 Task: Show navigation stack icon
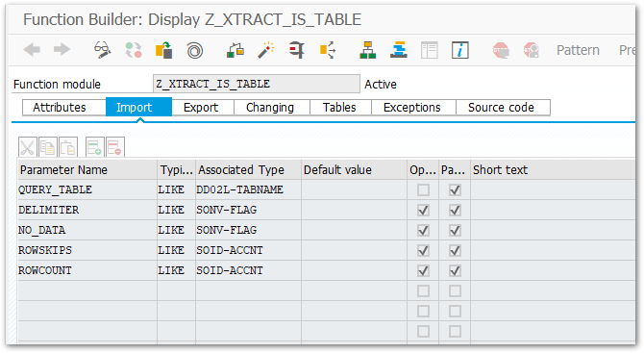tap(399, 50)
